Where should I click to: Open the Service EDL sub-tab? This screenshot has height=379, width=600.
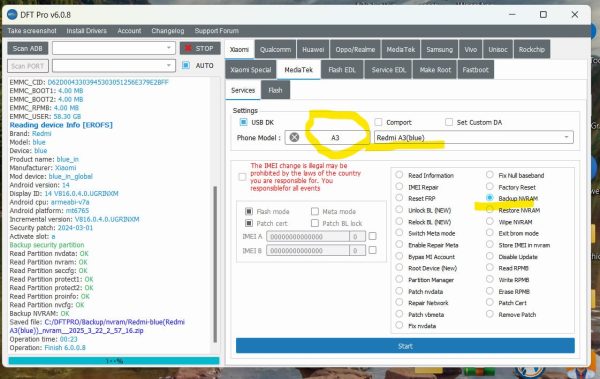[388, 70]
